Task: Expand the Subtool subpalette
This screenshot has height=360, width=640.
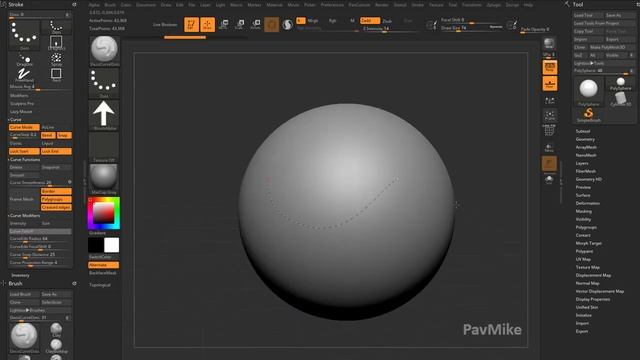Action: pos(583,131)
